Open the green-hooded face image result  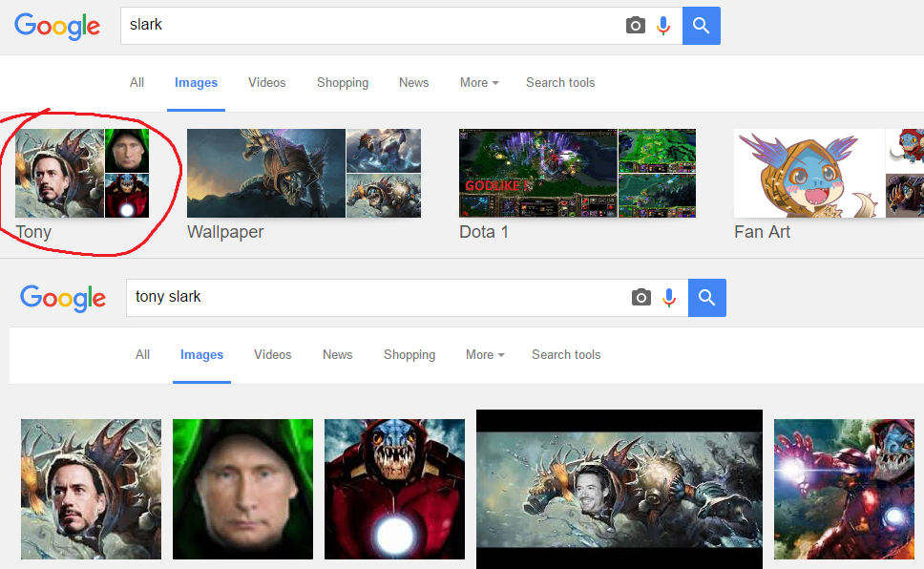click(x=242, y=490)
